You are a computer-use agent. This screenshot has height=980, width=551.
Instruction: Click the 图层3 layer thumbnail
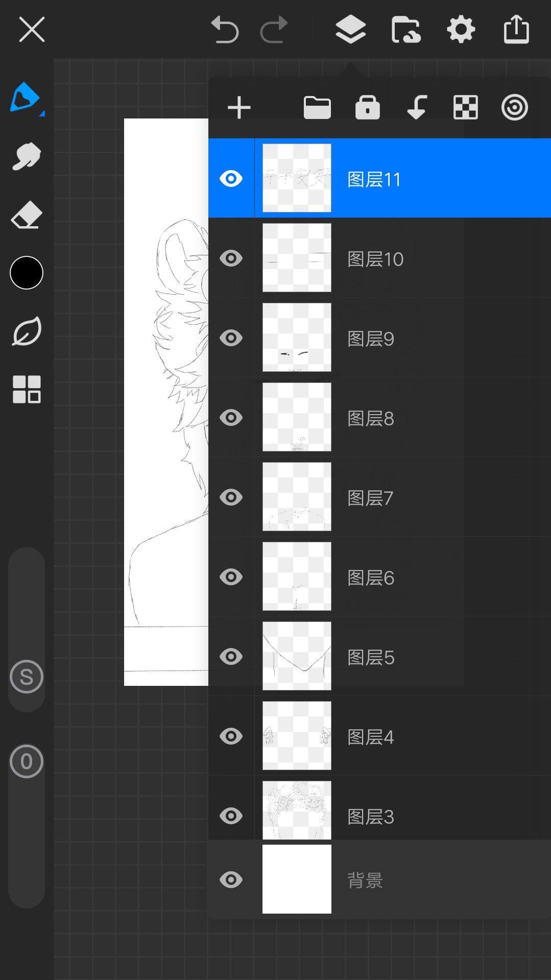pos(297,811)
